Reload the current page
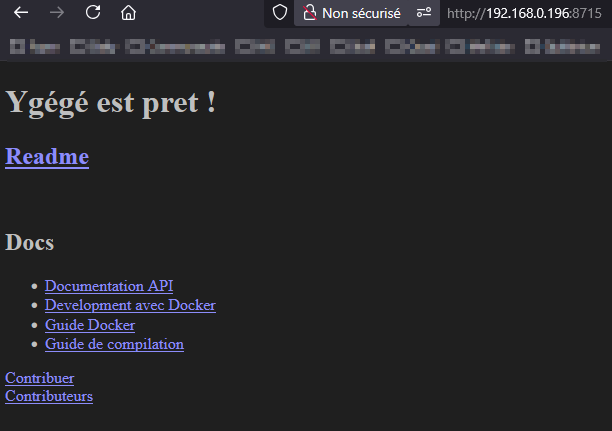 click(x=93, y=13)
